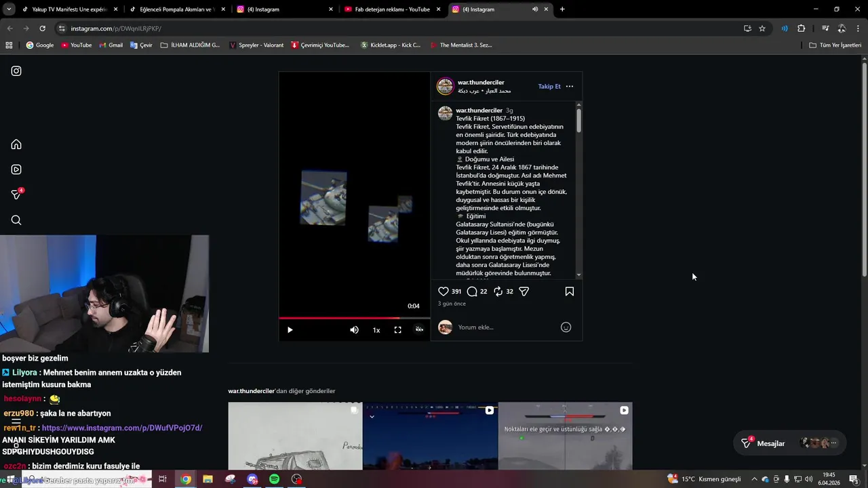Click the address bar URL
Screen dimensions: 868x488
pyautogui.click(x=116, y=28)
